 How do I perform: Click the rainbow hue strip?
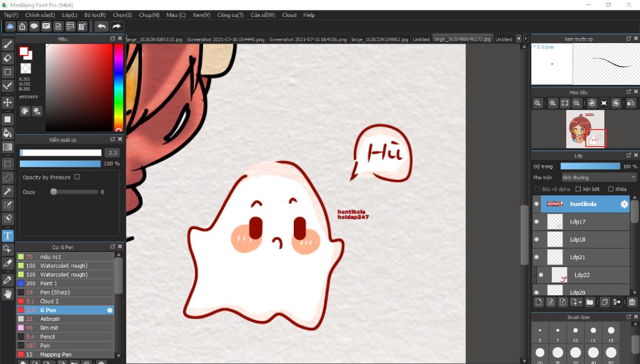point(118,87)
